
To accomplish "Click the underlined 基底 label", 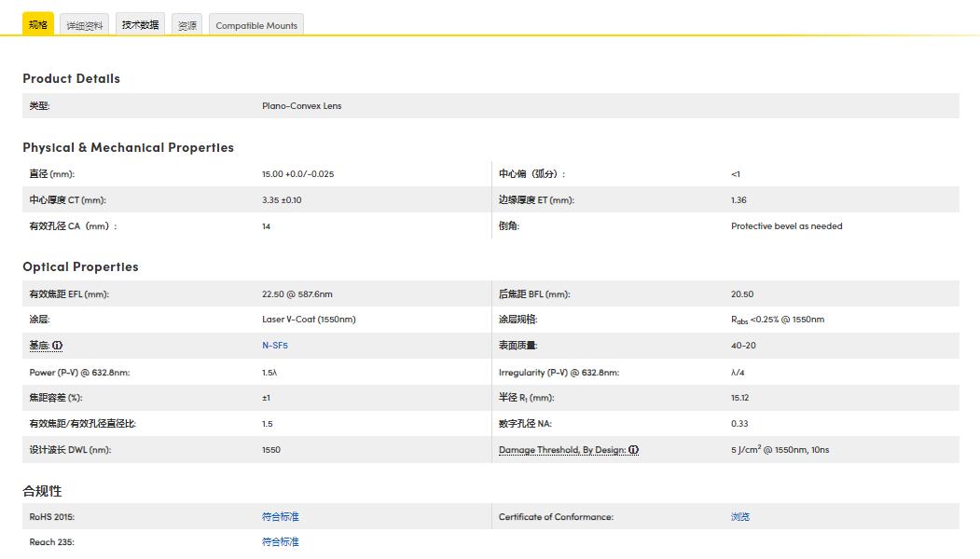I will 38,346.
